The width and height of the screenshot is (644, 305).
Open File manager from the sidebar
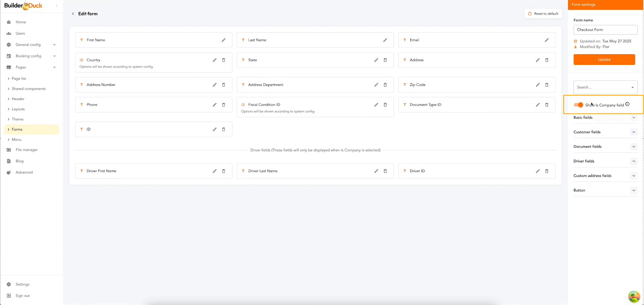pyautogui.click(x=27, y=150)
